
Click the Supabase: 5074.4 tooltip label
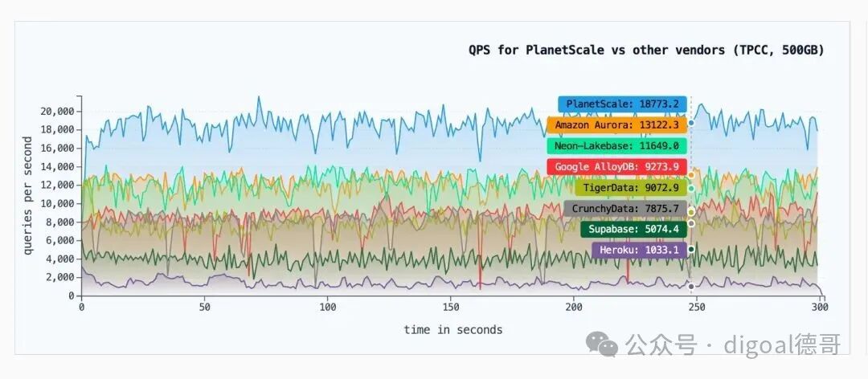point(633,229)
